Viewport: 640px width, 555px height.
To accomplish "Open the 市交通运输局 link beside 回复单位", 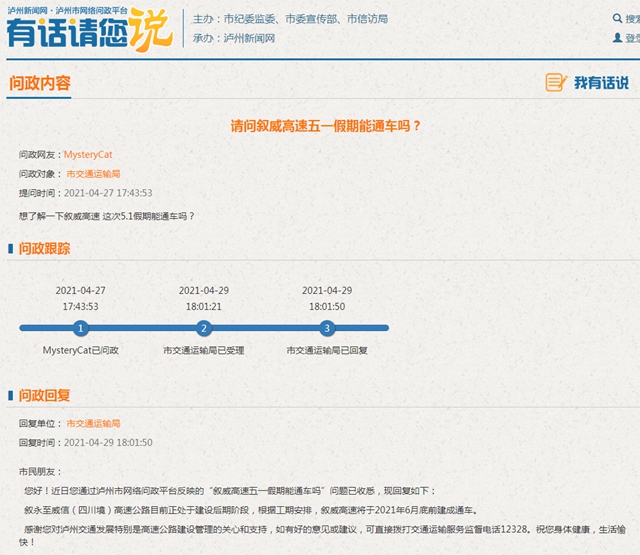I will pyautogui.click(x=93, y=424).
